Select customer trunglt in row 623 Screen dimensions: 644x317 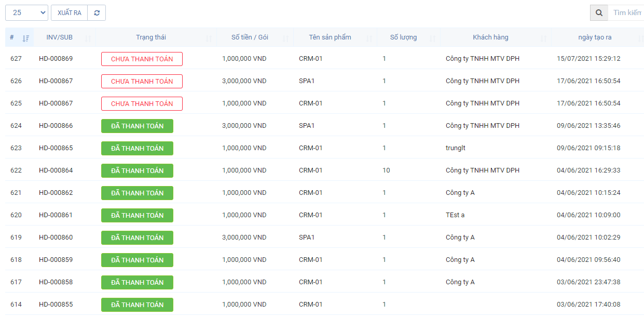point(455,148)
